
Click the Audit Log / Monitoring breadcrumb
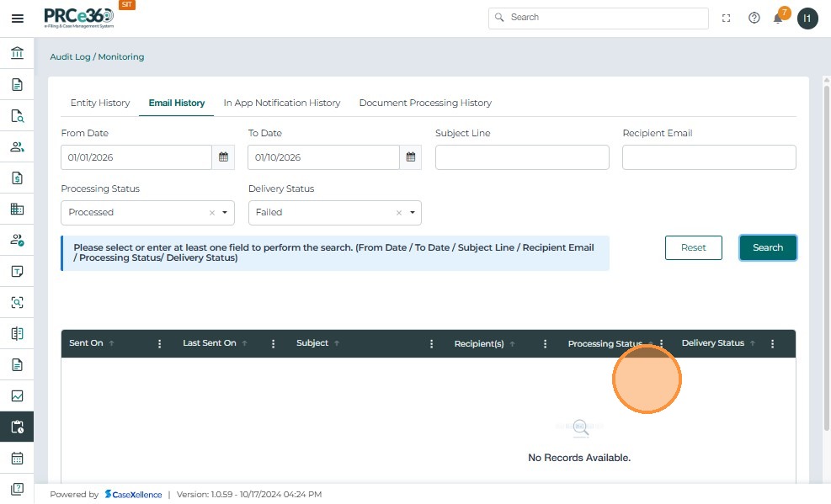click(x=97, y=56)
